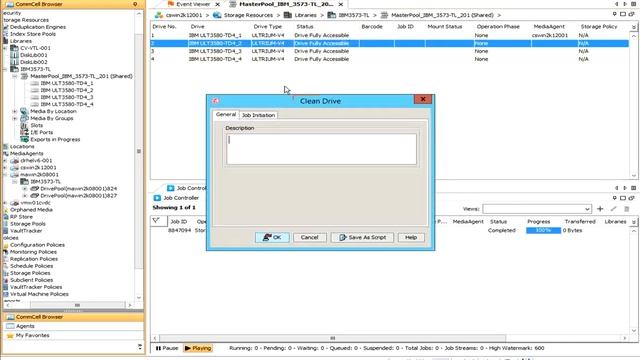Sort by Drive Type column header
This screenshot has width=640, height=360.
click(268, 27)
